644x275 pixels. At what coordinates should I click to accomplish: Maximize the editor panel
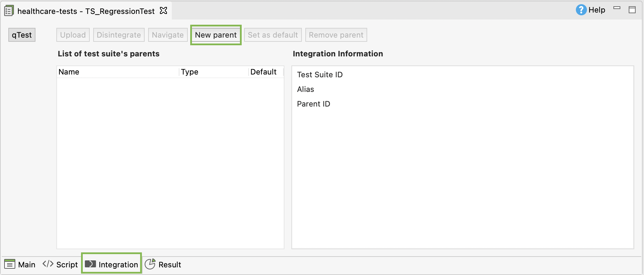point(632,10)
